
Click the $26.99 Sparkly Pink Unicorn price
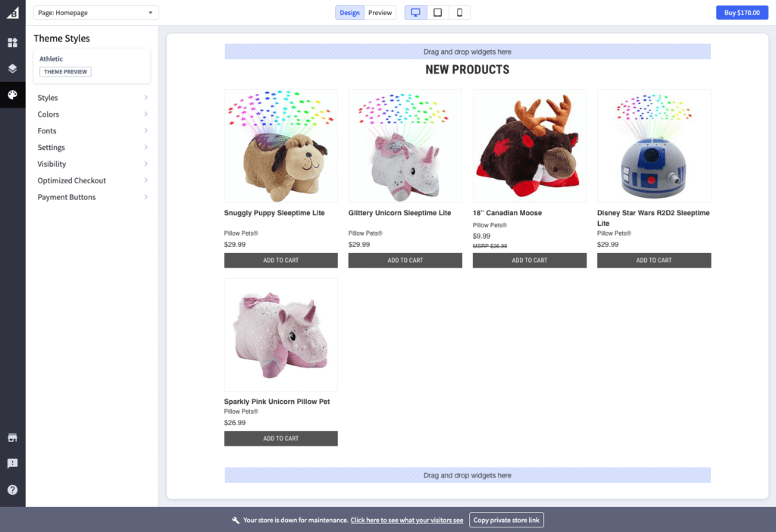coord(235,423)
